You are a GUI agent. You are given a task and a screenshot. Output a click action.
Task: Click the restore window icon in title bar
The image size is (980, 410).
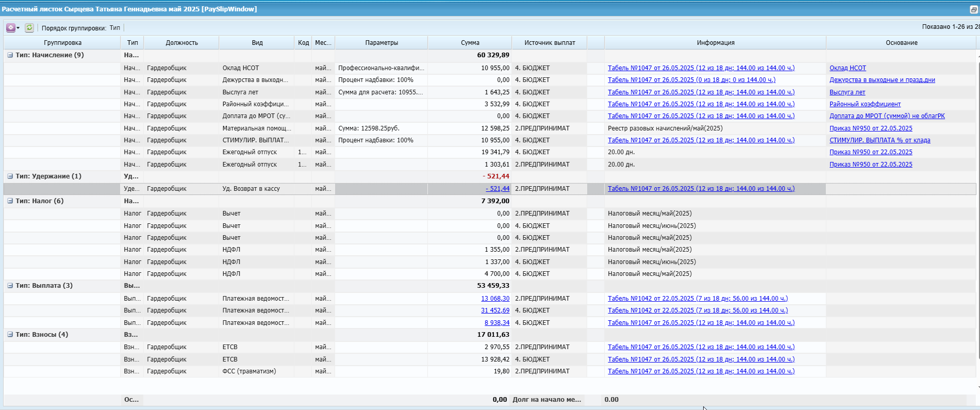pos(974,9)
